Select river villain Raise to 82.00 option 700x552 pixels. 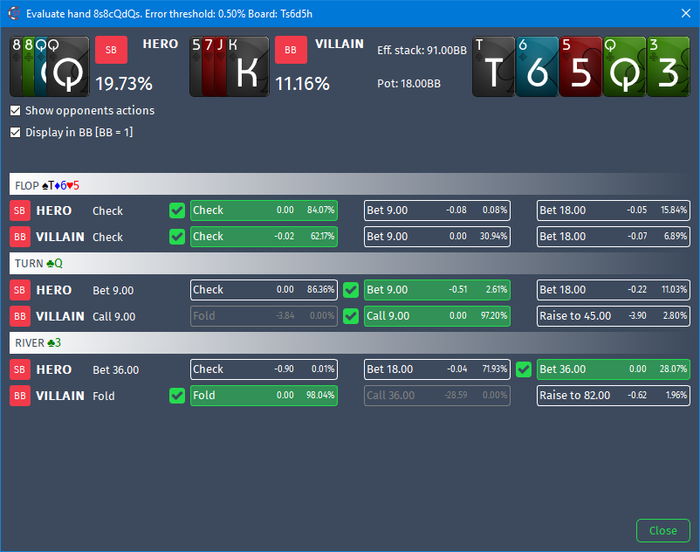click(x=613, y=396)
